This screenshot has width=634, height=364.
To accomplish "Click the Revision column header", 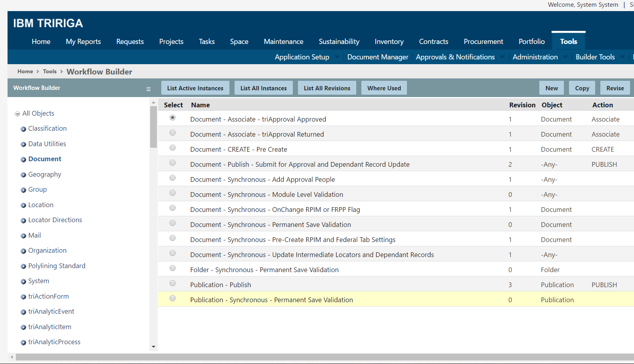I will (522, 105).
